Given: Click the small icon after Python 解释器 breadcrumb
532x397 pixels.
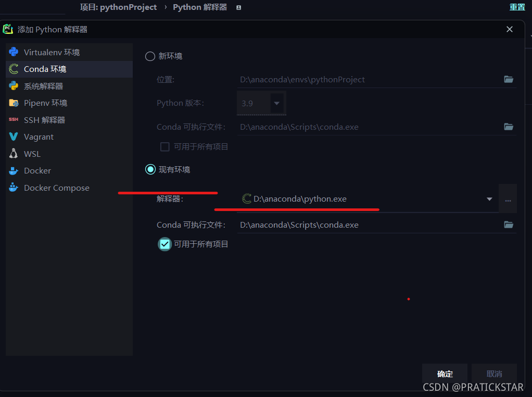Looking at the screenshot, I should click(239, 7).
